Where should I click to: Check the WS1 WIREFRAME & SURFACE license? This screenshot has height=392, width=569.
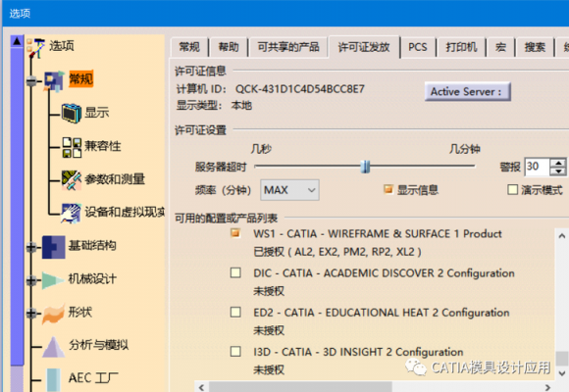(235, 233)
